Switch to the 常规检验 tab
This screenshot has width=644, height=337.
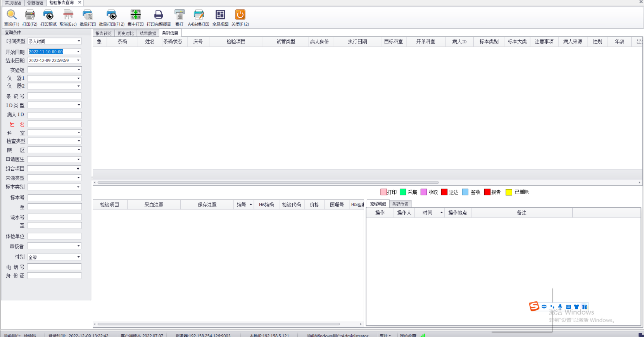click(13, 3)
